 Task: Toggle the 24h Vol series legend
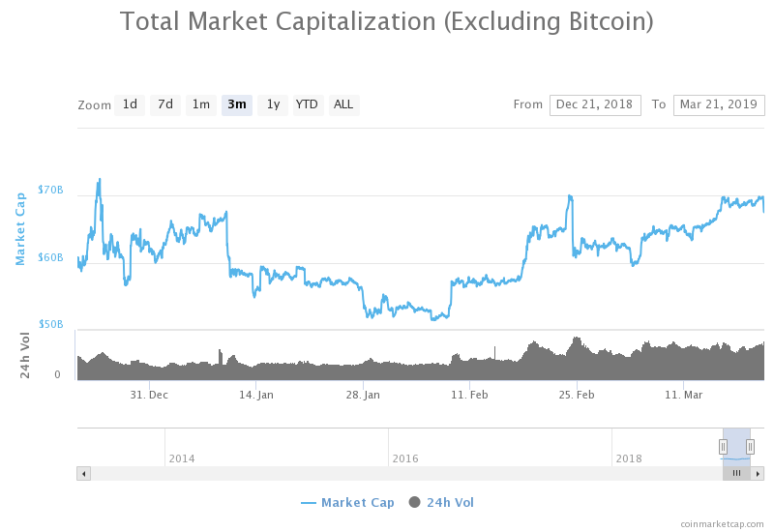450,502
